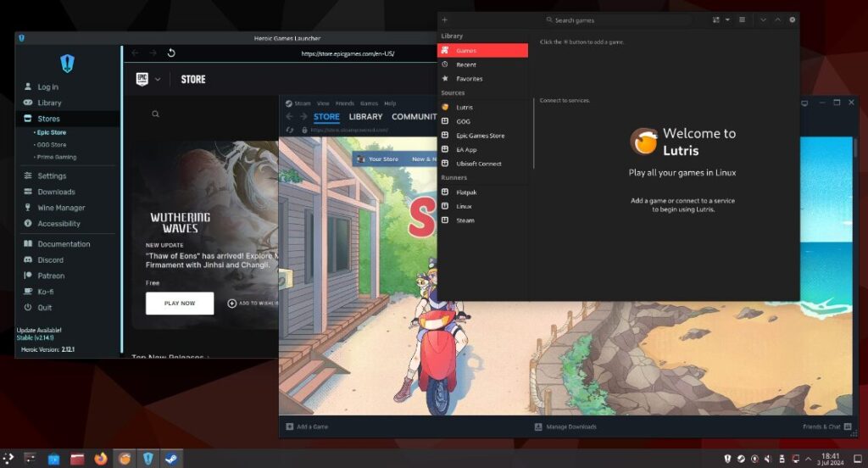Viewport: 868px width, 468px height.
Task: Select Games in the Lutris library sidebar
Action: [482, 50]
